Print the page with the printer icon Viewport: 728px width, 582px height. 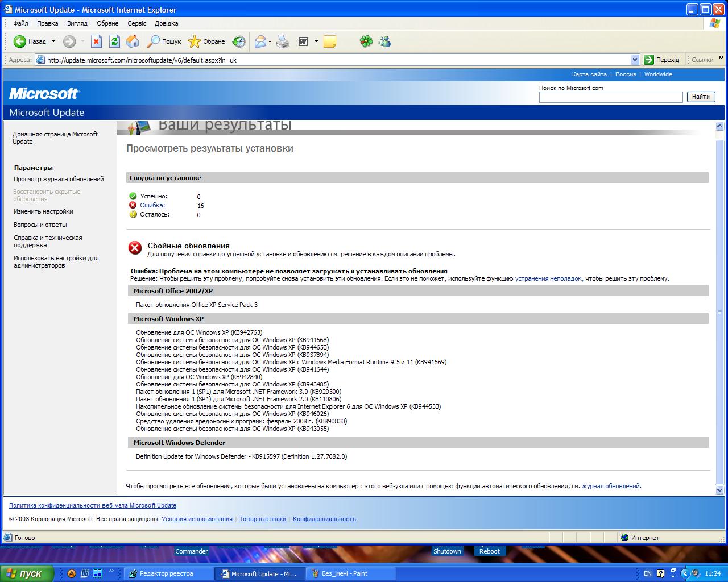(283, 41)
